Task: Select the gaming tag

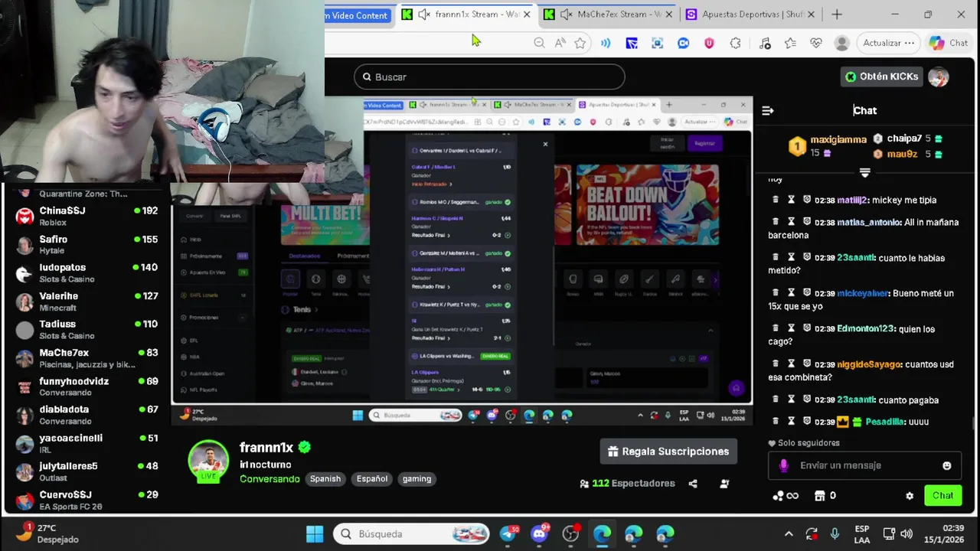Action: [x=417, y=479]
